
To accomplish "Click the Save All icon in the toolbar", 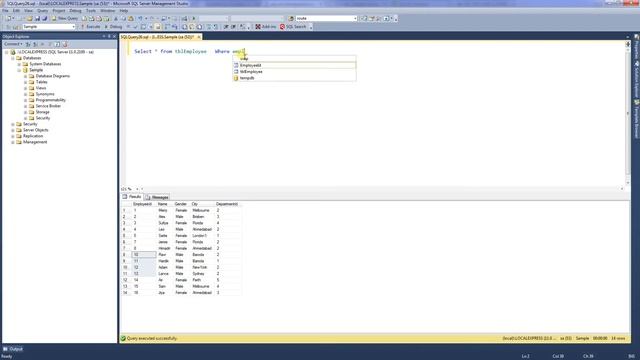I will pos(44,18).
